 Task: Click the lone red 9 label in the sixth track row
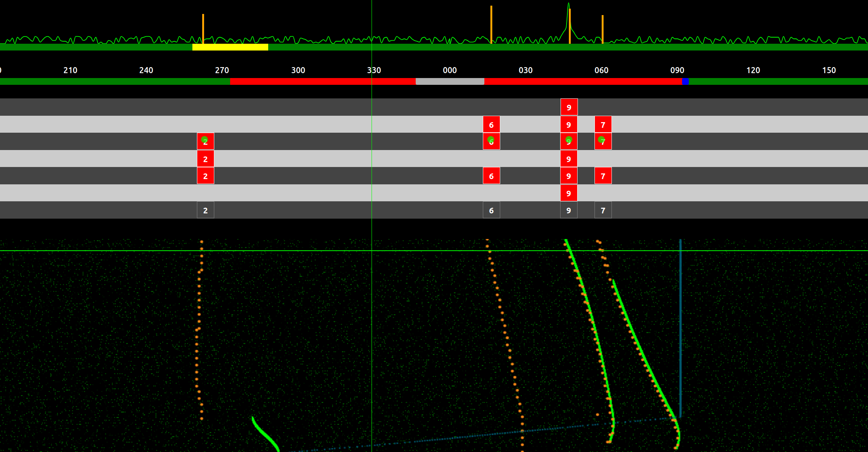coord(568,193)
